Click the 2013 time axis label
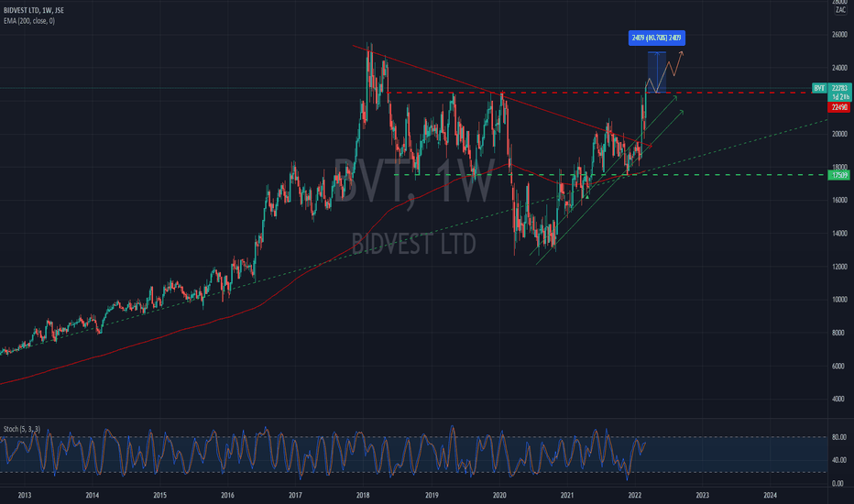This screenshot has width=854, height=504. coord(25,495)
